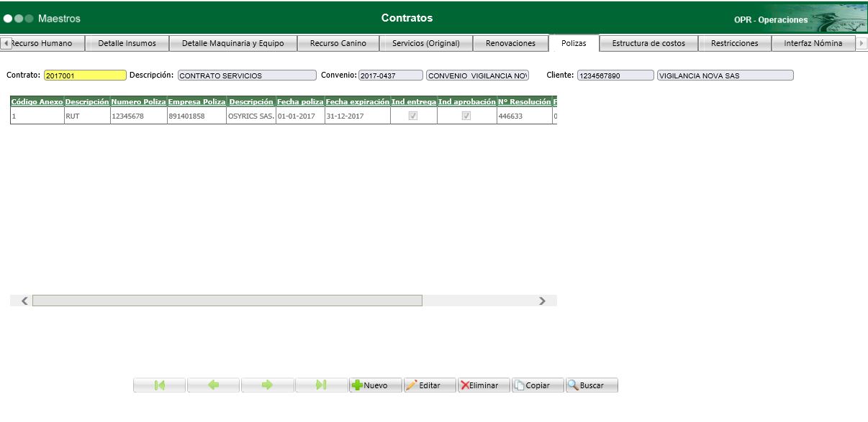Click the horizontal scrollbar left arrow
Viewport: 868px width, 422px height.
[24, 301]
